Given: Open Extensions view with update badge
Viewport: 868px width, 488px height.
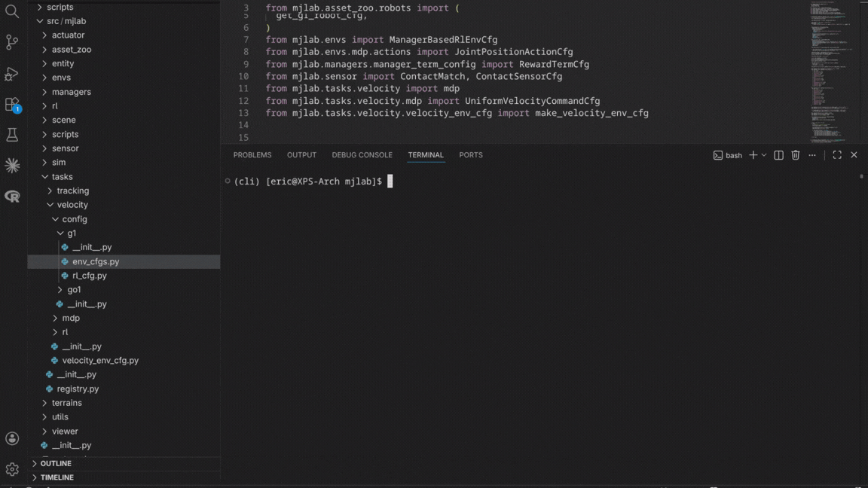Looking at the screenshot, I should click(x=12, y=105).
